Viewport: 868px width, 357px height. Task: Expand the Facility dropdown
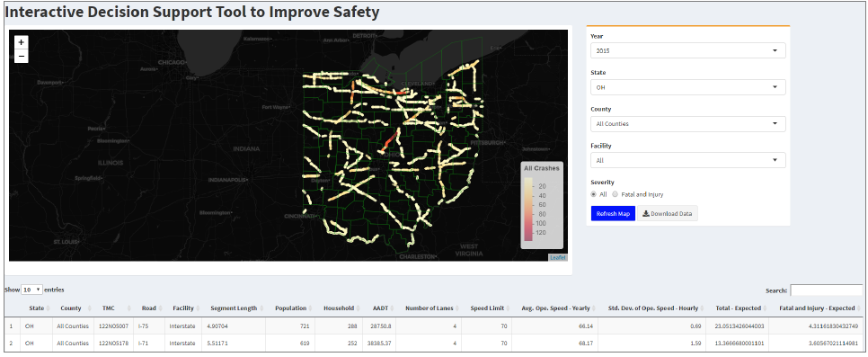[688, 160]
